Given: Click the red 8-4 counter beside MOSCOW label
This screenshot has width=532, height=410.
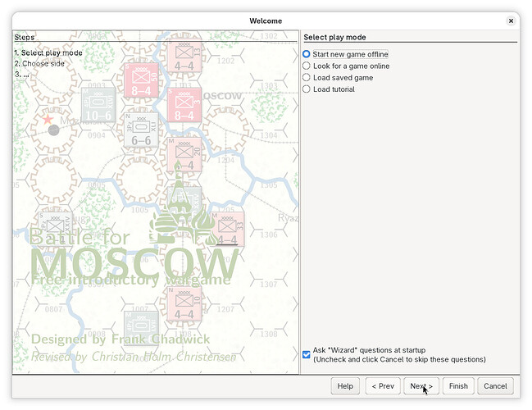Looking at the screenshot, I should [x=184, y=106].
